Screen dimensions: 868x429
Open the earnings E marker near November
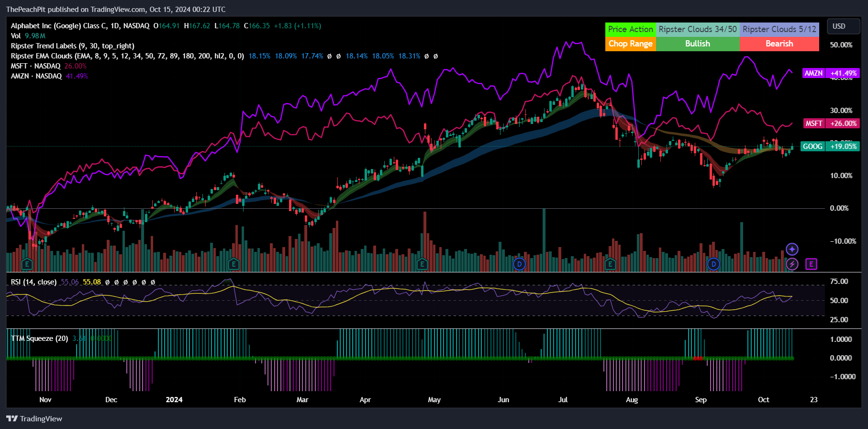point(27,264)
